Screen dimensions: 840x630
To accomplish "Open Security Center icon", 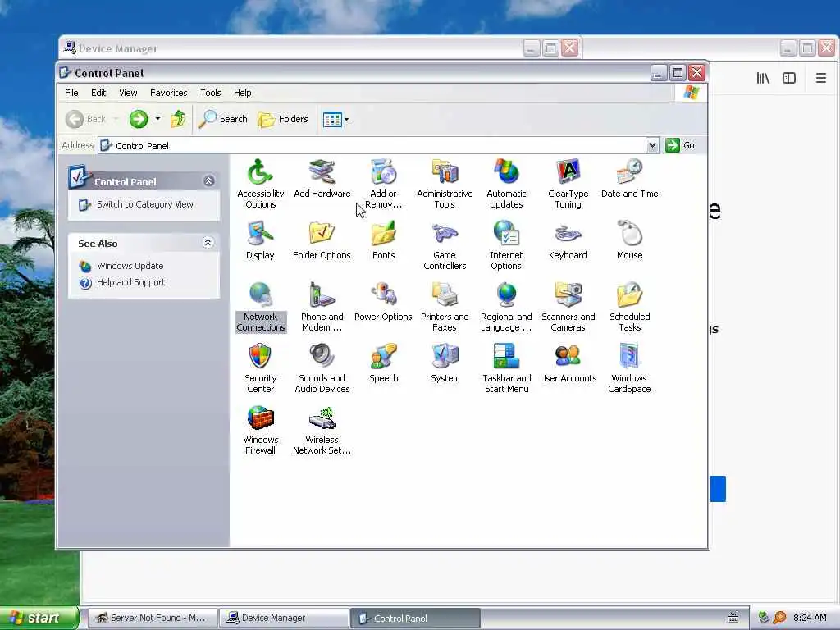I will point(260,368).
